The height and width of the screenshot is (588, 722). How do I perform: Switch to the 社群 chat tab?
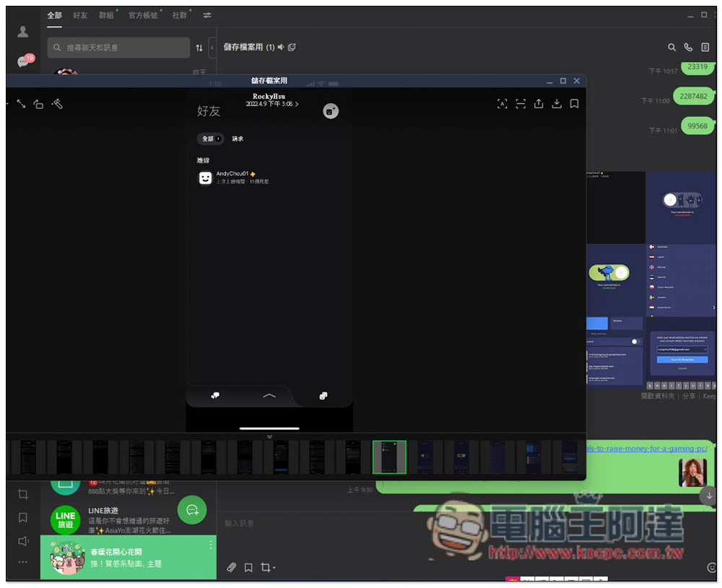[x=180, y=15]
